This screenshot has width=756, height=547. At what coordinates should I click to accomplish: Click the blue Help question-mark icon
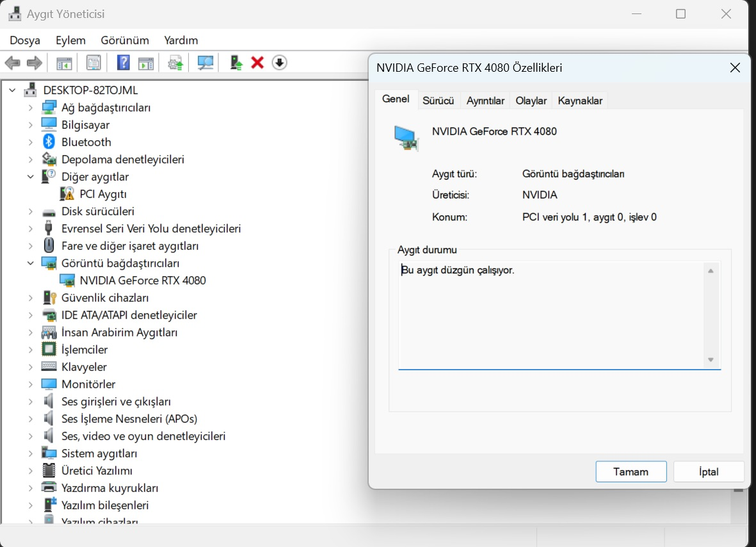124,63
